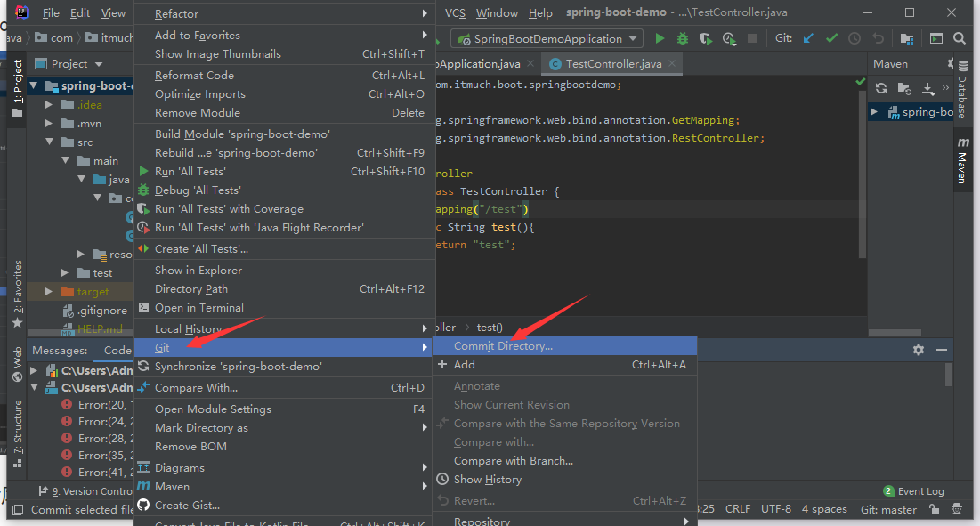This screenshot has height=526, width=980.
Task: Select Run 'All Tests'
Action: pyautogui.click(x=283, y=172)
